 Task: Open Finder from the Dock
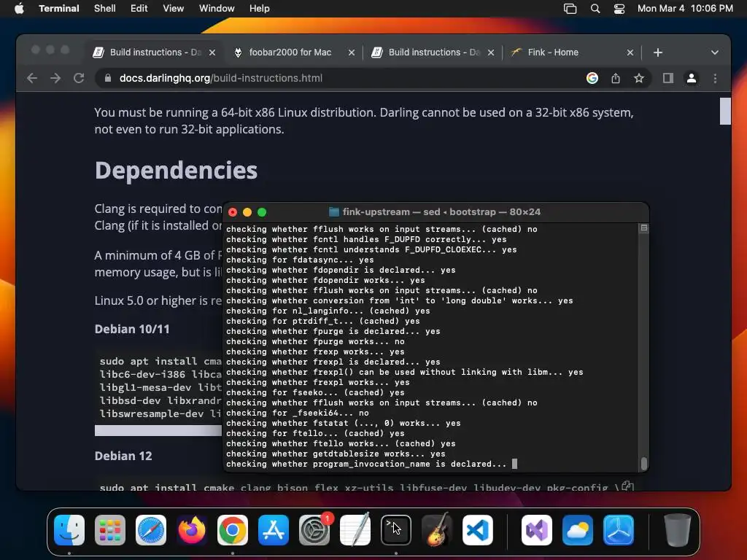[69, 530]
